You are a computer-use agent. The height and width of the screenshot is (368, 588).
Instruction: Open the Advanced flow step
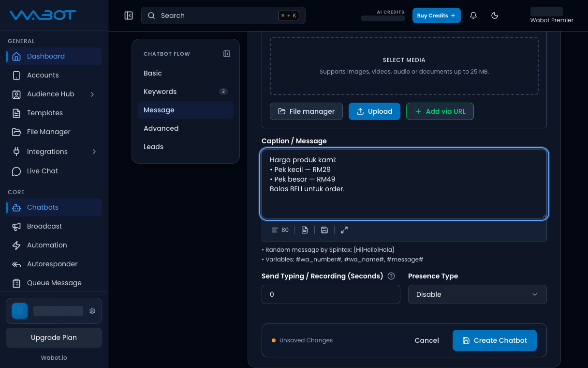coord(186,128)
